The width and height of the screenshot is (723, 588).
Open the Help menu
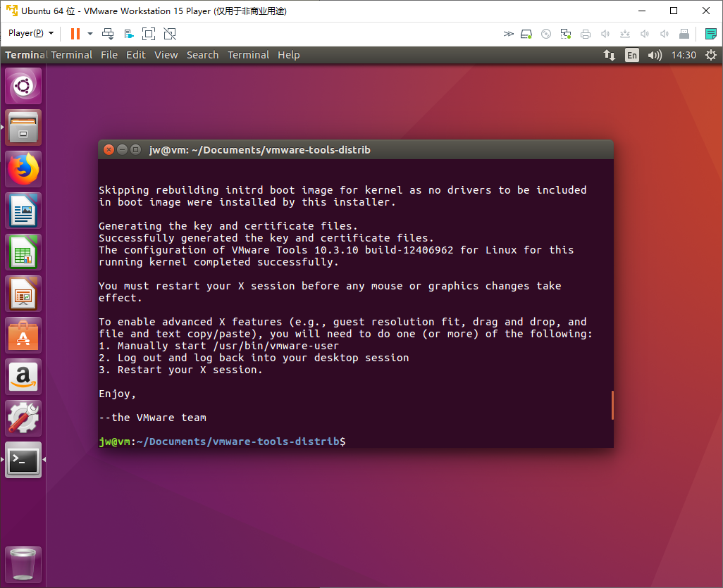click(x=289, y=55)
